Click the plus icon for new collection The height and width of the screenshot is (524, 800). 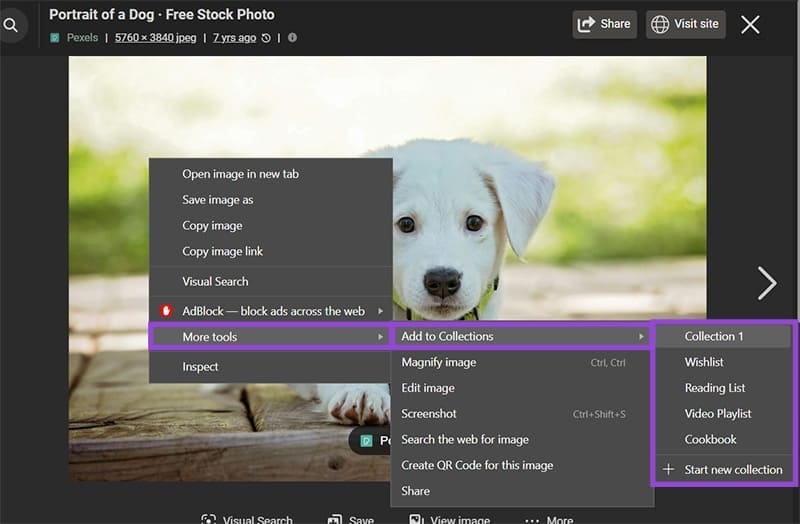[668, 470]
